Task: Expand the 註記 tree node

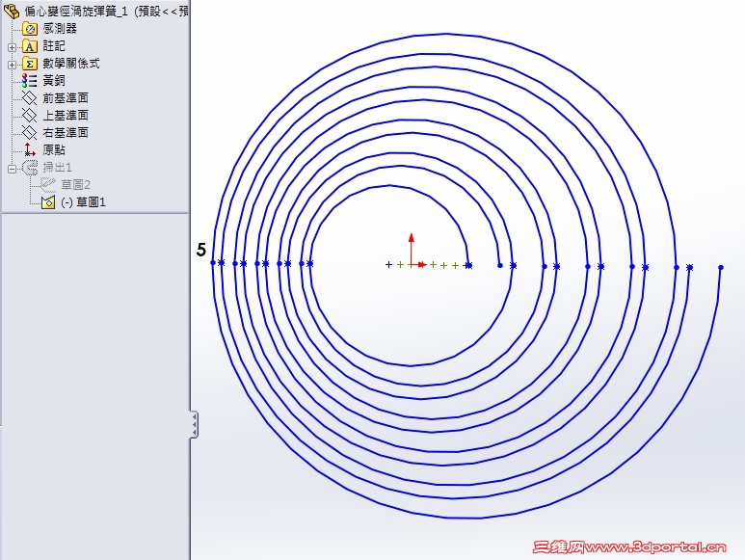Action: 13,47
